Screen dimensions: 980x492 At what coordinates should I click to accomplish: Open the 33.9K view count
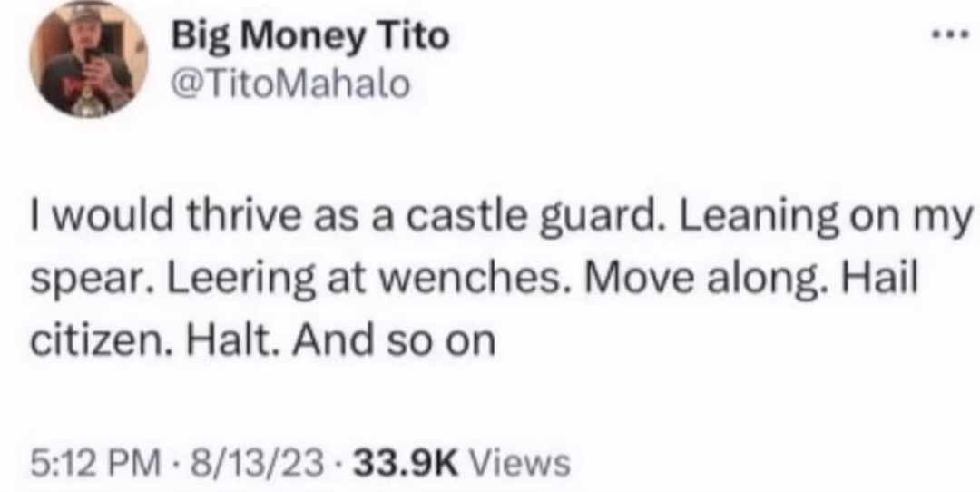tap(405, 465)
